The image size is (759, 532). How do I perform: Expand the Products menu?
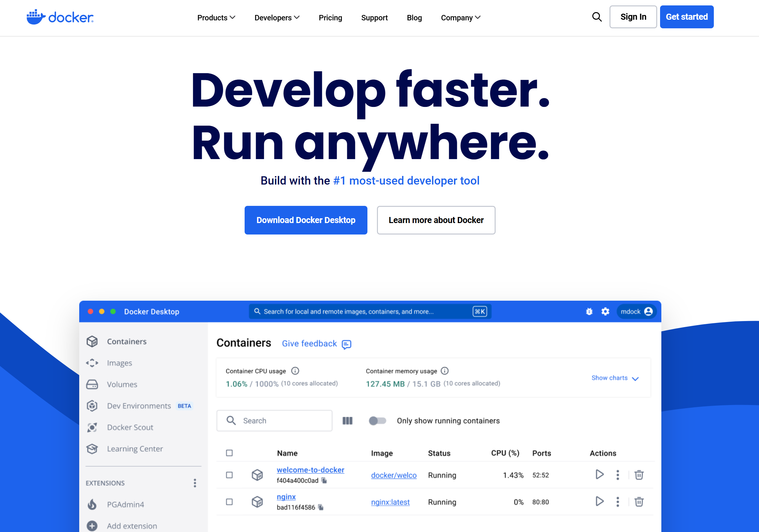(x=216, y=17)
